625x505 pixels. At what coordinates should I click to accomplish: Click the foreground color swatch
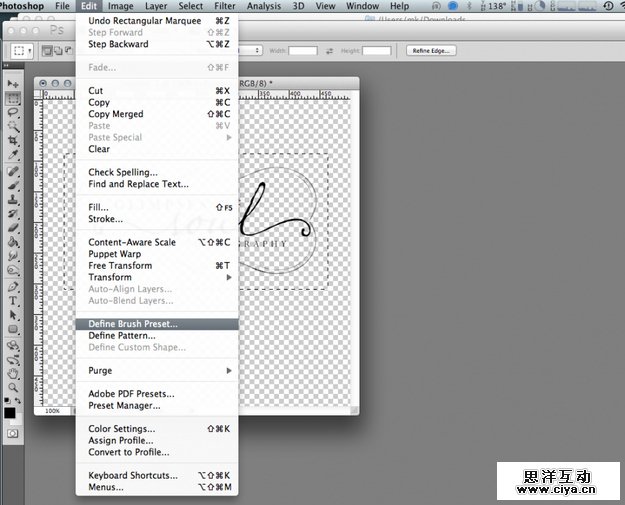(x=10, y=411)
